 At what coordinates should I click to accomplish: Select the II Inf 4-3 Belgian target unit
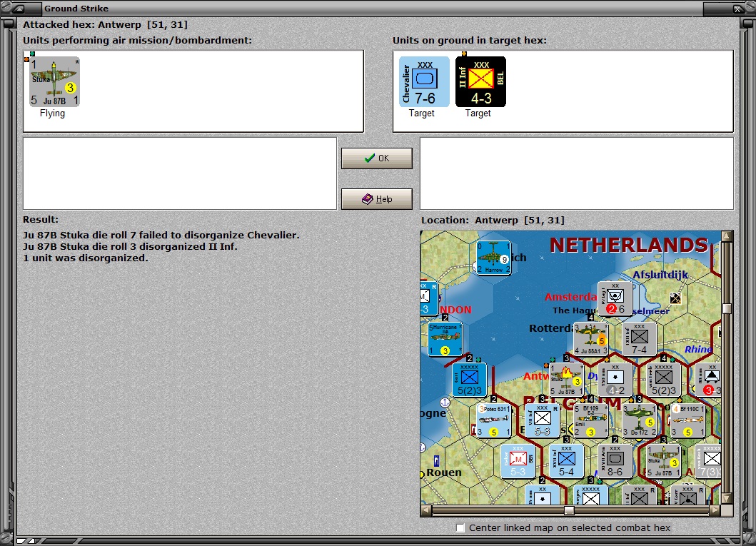coord(480,81)
